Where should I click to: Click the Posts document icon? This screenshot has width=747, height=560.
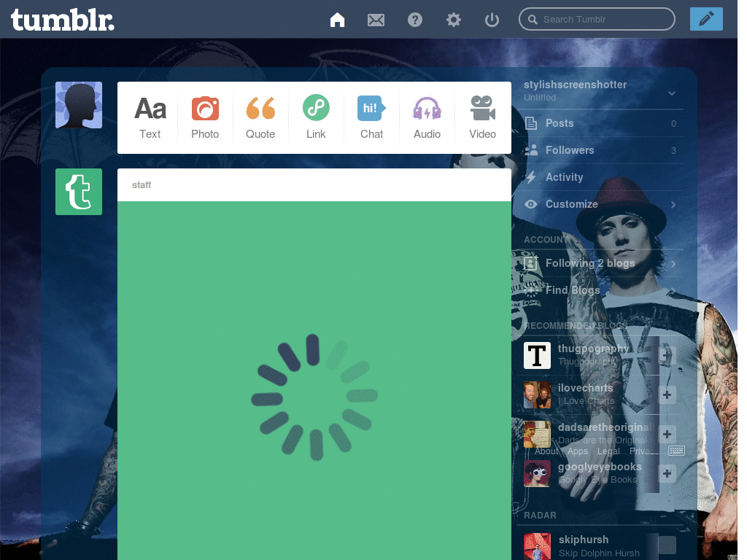click(531, 123)
